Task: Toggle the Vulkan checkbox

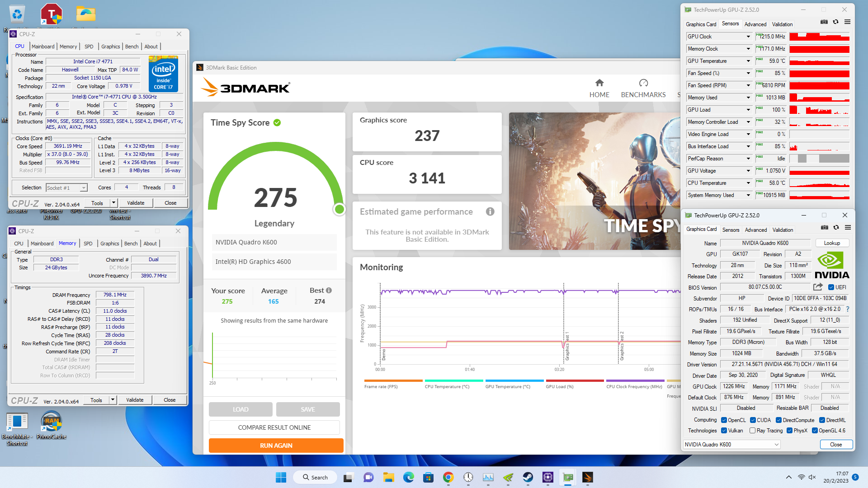Action: tap(724, 431)
